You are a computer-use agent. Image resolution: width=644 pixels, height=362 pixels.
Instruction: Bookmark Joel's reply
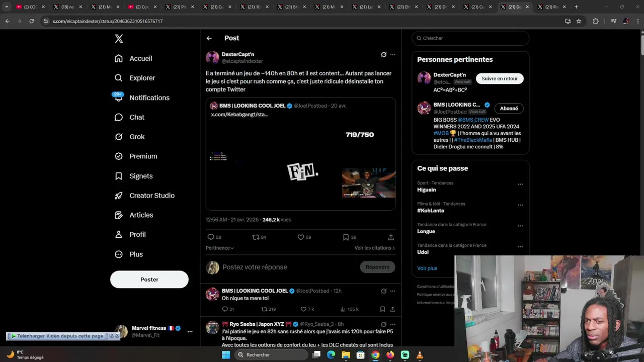click(x=383, y=309)
